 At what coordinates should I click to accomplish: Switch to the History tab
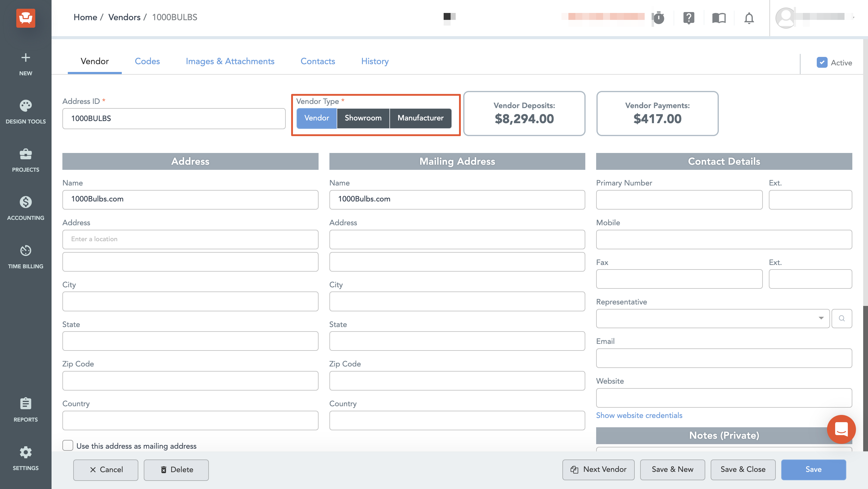tap(375, 61)
